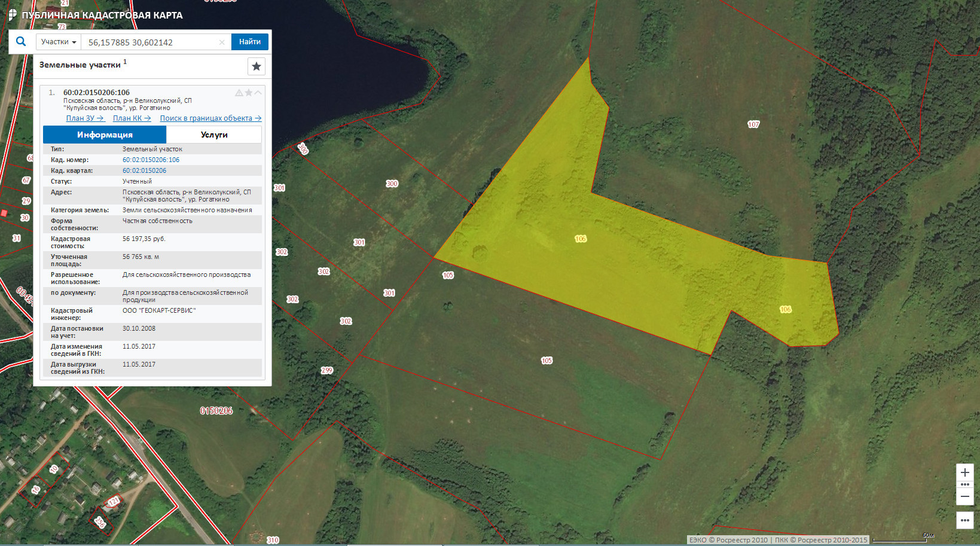Click the map scale bar
Screen dimensions: 980x546
click(903, 538)
